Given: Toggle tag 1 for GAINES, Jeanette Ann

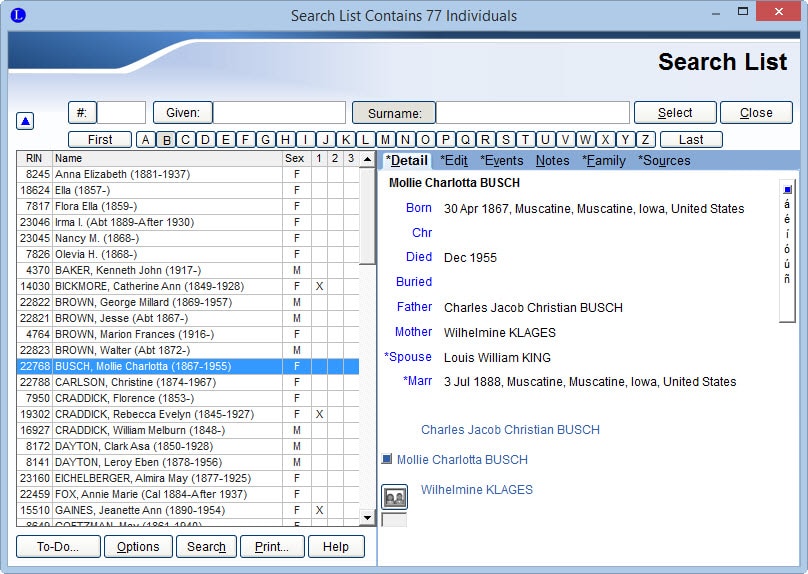Looking at the screenshot, I should [319, 510].
